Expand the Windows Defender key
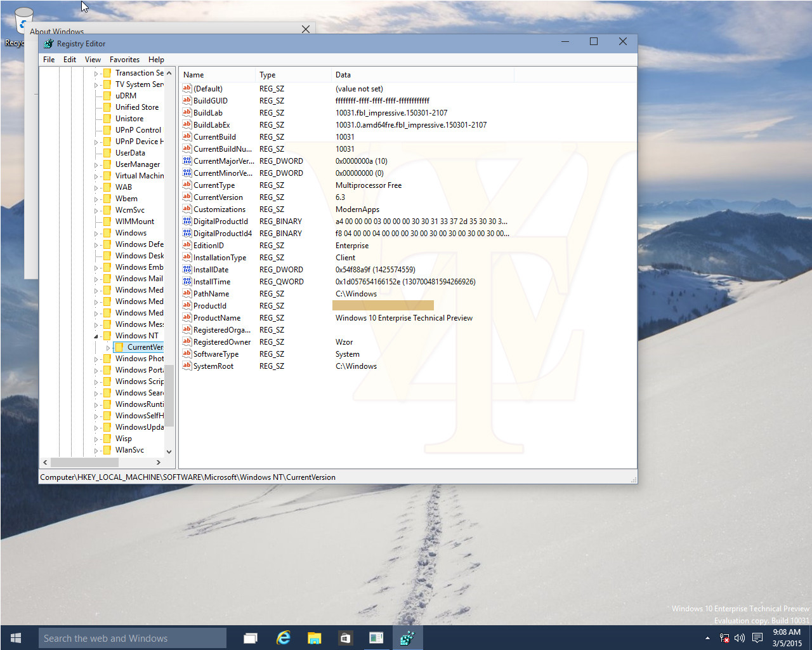Viewport: 812px width, 650px height. pos(96,245)
